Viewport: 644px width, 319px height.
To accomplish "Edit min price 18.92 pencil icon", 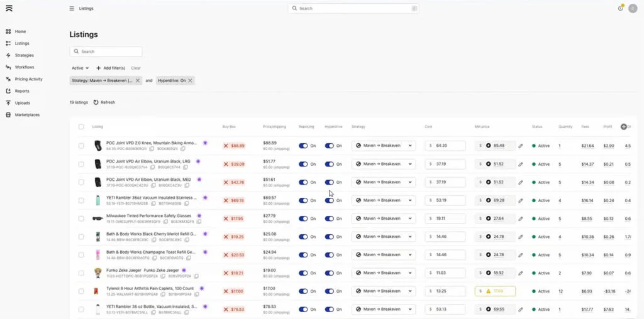I will 520,273.
